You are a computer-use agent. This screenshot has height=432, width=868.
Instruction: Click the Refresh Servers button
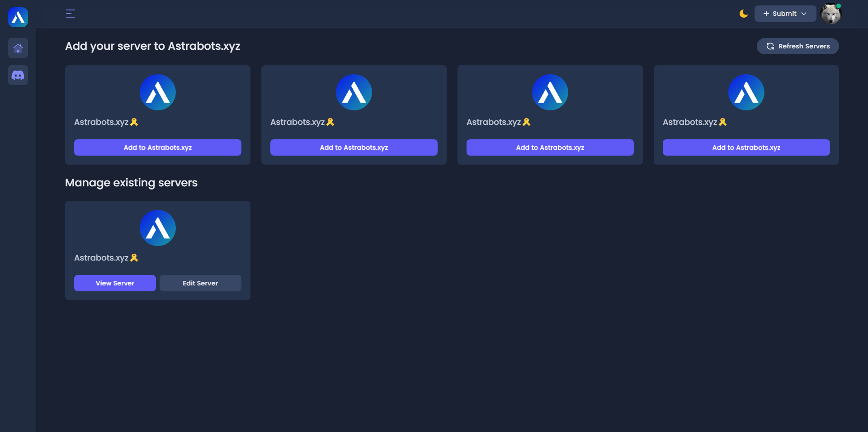[x=798, y=46]
